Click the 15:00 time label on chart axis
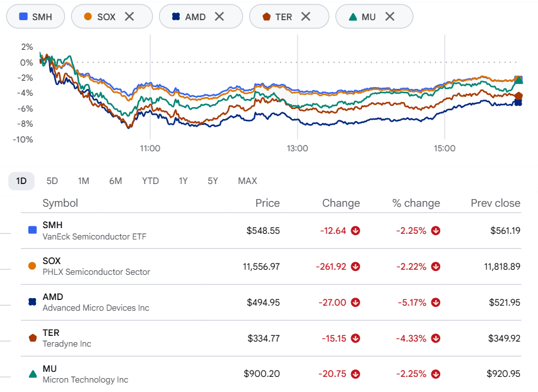Screen dimensions: 538x392 tap(445, 149)
